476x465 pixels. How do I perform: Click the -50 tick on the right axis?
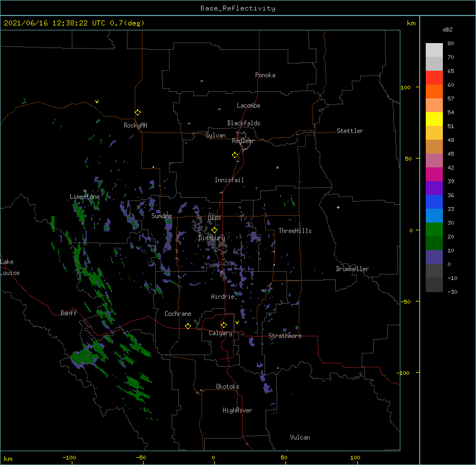[x=405, y=302]
